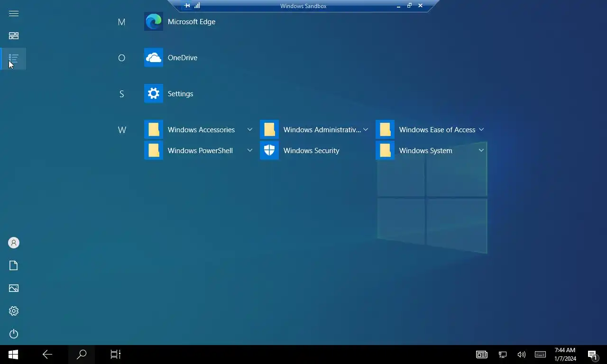Click the taskbar Back arrow
The width and height of the screenshot is (607, 364).
pos(47,355)
